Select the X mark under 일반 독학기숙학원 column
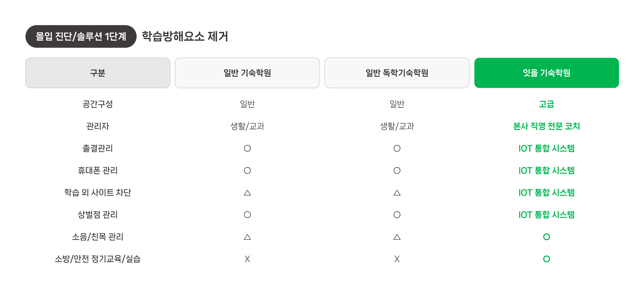 coord(397,259)
